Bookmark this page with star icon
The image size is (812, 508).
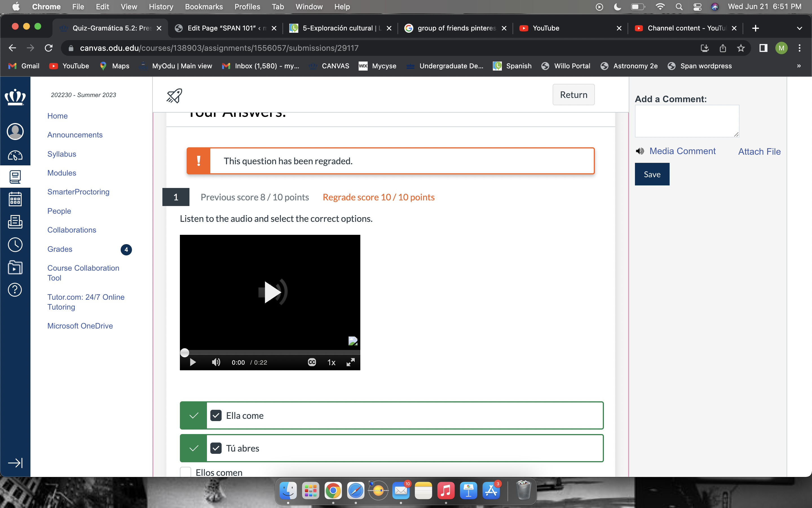(x=741, y=48)
